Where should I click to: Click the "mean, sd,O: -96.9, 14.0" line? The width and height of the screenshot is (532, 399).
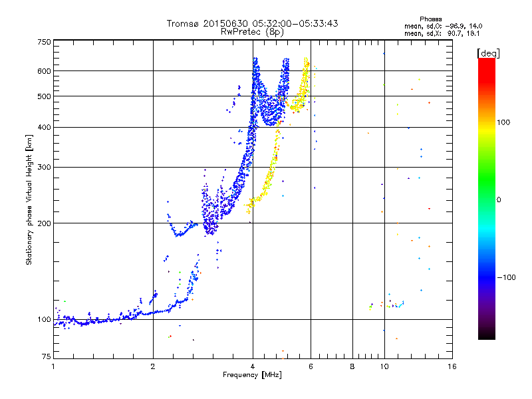pos(443,26)
